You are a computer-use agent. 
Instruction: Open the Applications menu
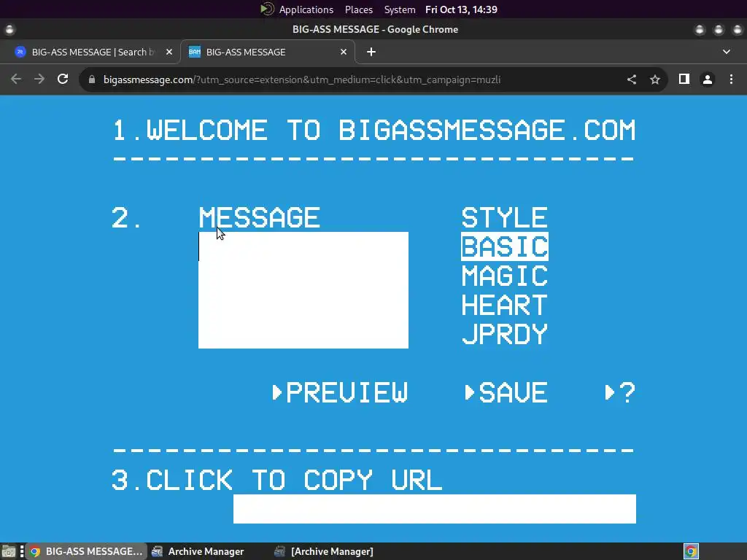pyautogui.click(x=306, y=9)
